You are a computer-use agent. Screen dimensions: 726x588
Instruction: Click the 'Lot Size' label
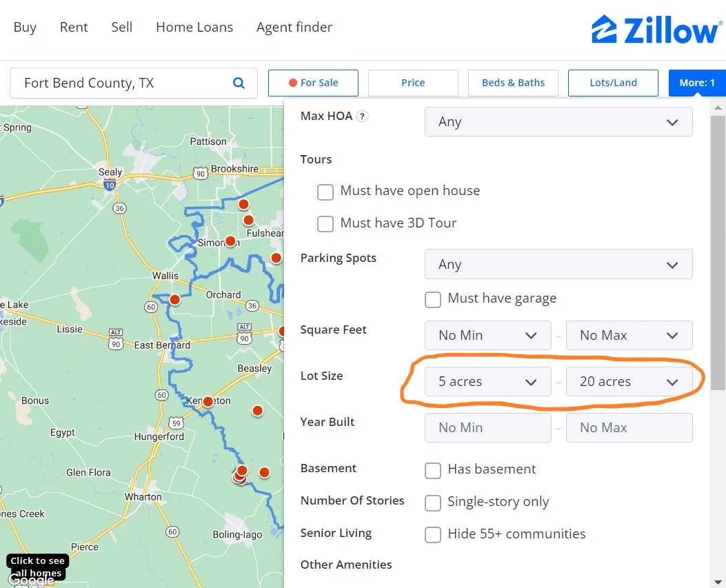coord(321,376)
